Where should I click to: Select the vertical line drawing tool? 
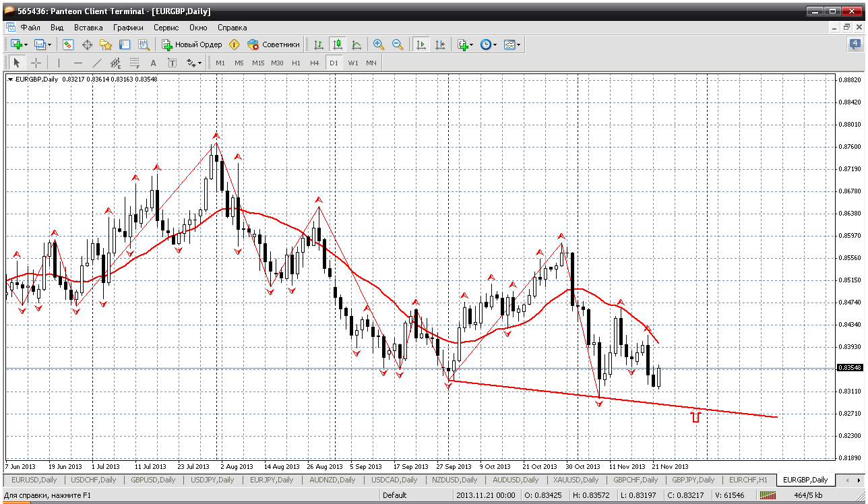pos(59,63)
